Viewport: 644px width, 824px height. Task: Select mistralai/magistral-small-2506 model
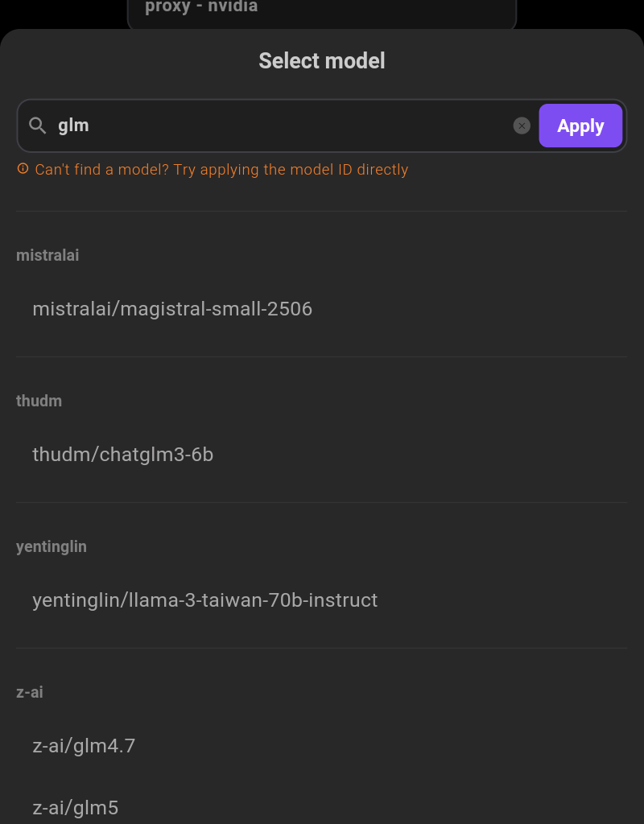tap(172, 309)
